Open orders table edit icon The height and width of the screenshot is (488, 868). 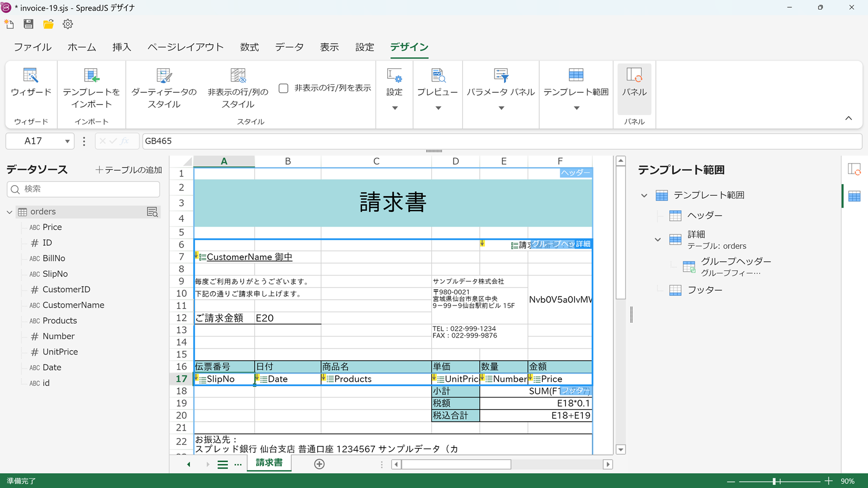(152, 211)
